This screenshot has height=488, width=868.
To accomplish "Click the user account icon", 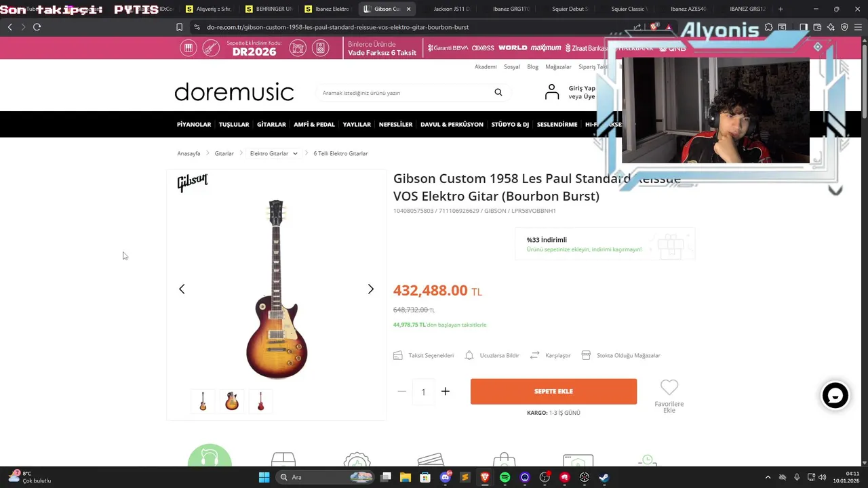I will tap(552, 92).
